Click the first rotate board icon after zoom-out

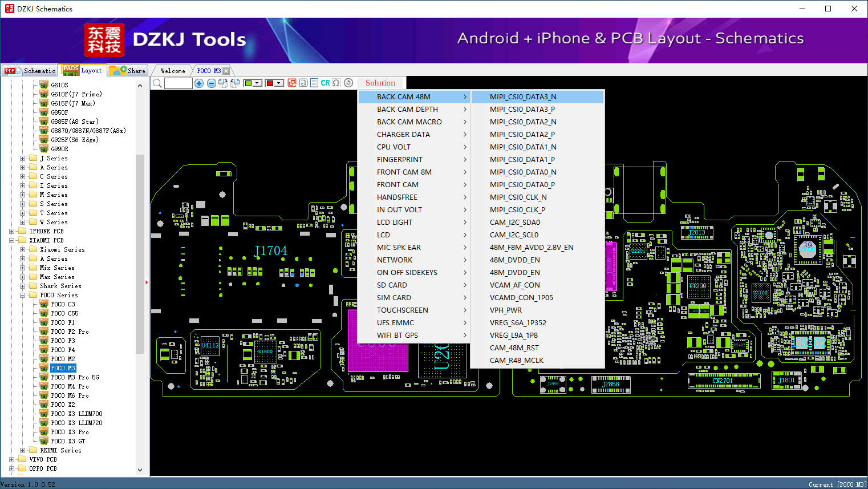(x=222, y=83)
